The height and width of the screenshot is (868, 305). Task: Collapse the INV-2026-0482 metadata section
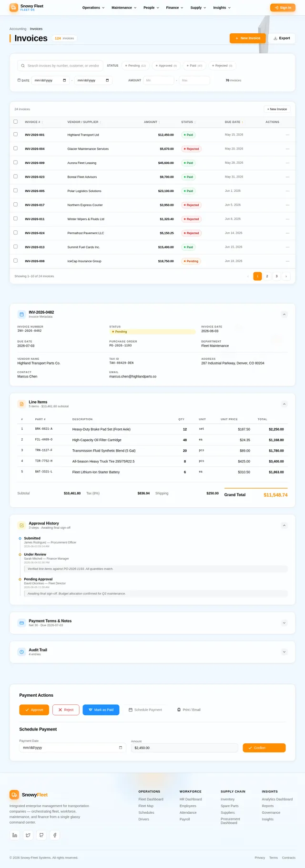click(x=284, y=315)
